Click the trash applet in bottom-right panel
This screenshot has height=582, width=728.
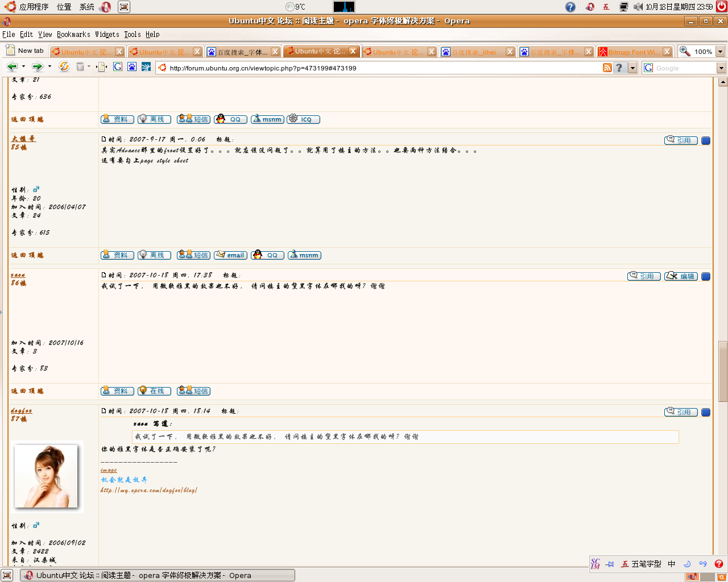721,576
